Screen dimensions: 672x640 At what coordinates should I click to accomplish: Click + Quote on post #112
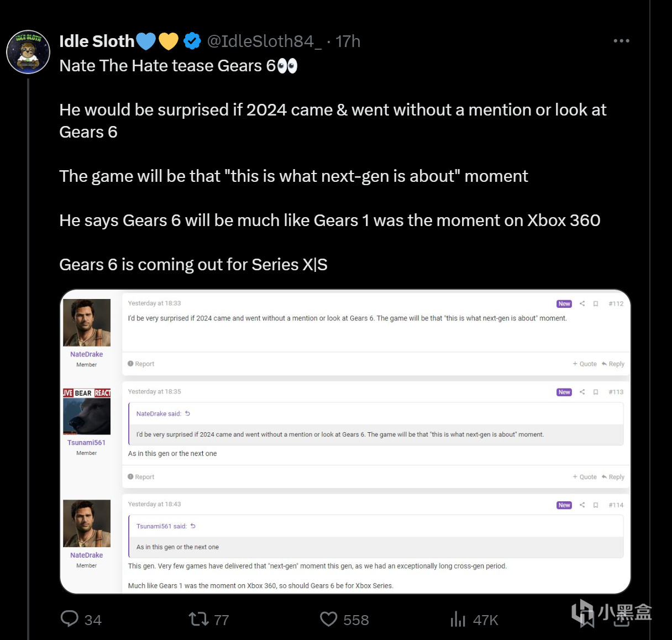(585, 364)
